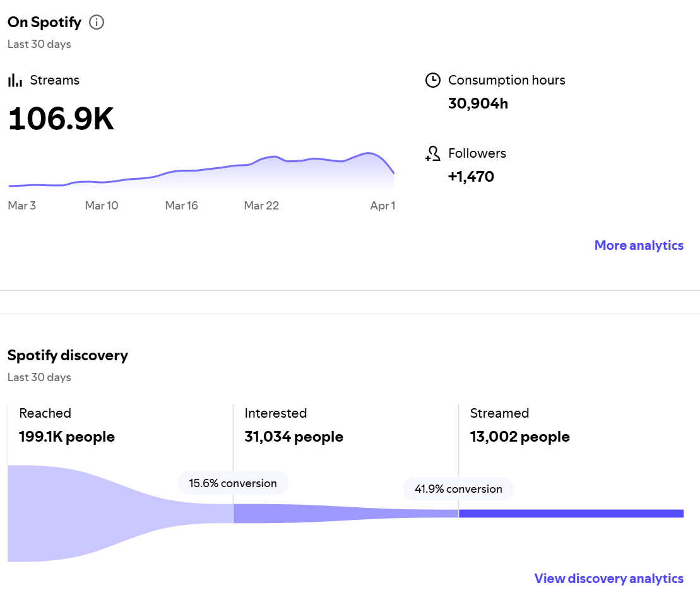Click the streams line chart peak area
700x612 pixels.
(367, 163)
